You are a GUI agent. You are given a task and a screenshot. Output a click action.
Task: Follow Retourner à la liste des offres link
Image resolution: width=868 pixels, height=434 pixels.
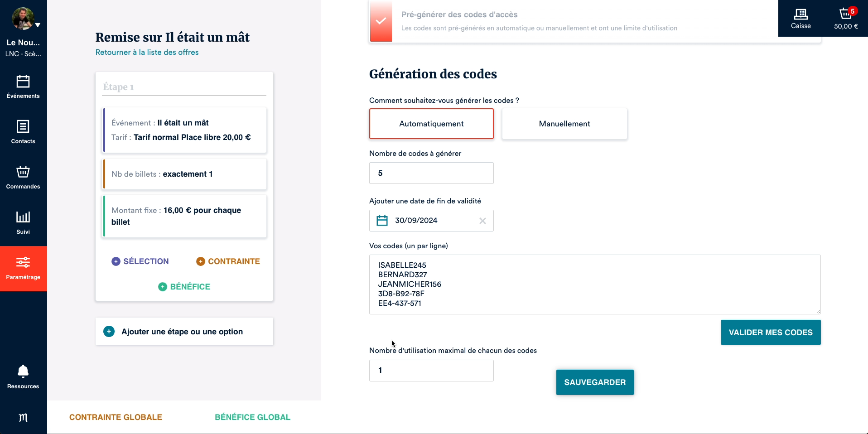147,52
